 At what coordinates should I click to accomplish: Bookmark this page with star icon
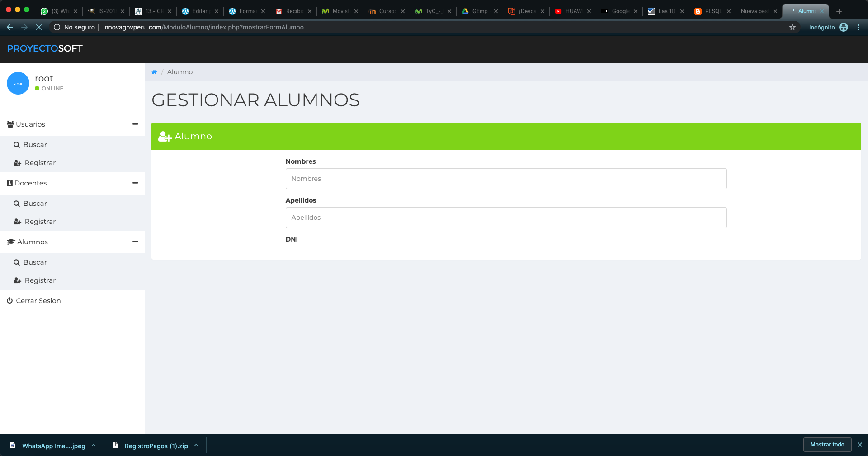coord(793,27)
